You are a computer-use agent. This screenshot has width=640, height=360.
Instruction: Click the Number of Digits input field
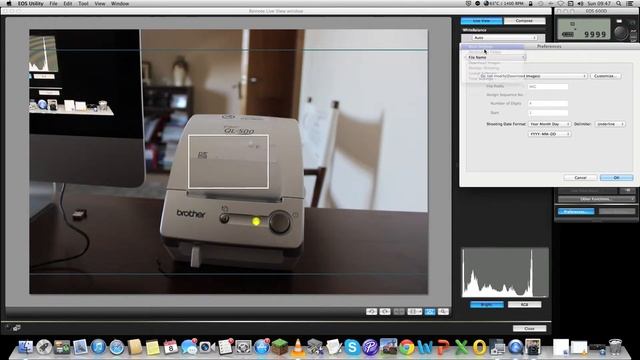[x=548, y=103]
